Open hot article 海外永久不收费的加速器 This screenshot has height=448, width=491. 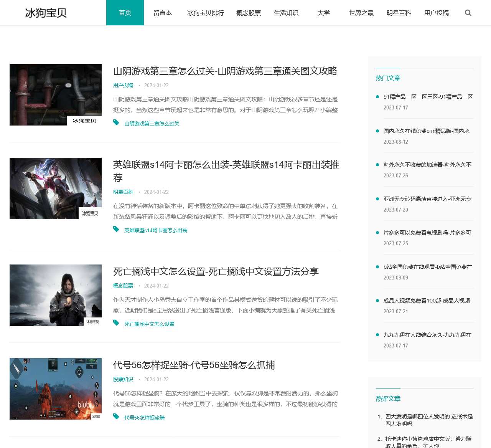click(427, 165)
